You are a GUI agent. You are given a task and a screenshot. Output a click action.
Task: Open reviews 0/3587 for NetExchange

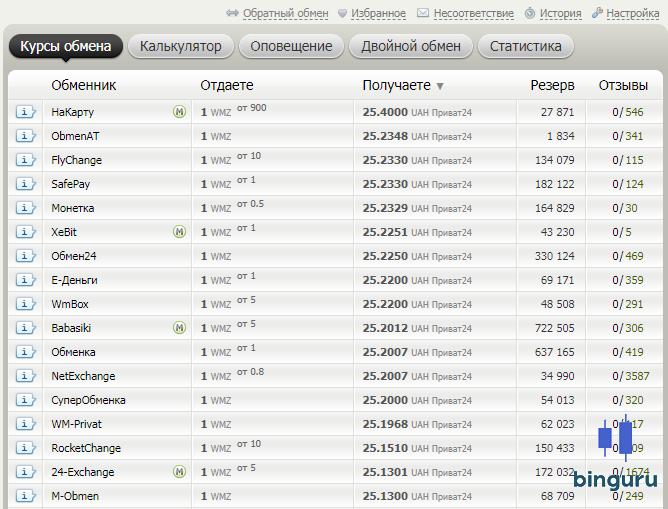631,376
